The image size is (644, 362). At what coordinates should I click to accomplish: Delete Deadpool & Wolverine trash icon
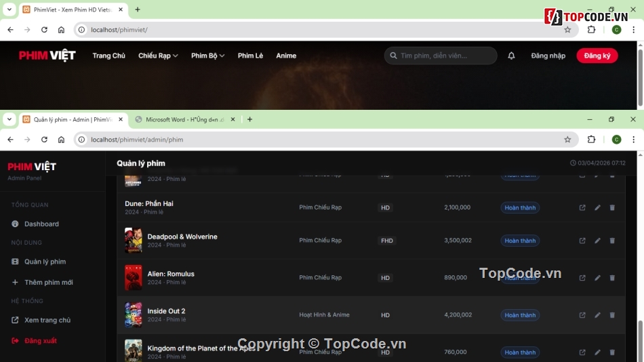(x=612, y=241)
